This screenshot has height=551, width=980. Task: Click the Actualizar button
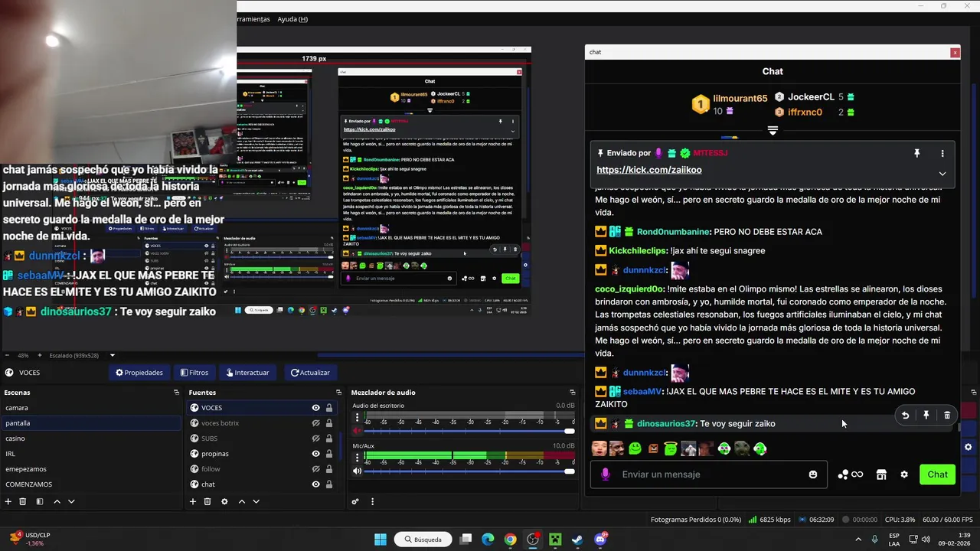(310, 373)
